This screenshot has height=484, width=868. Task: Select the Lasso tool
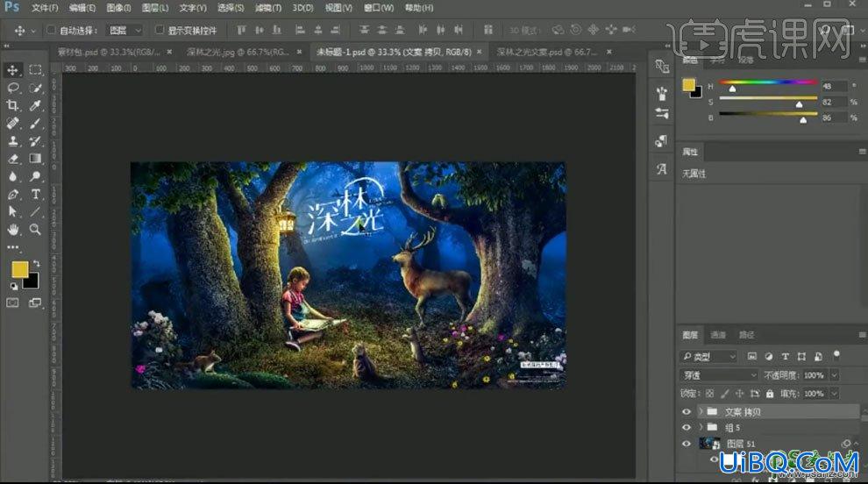click(x=13, y=88)
